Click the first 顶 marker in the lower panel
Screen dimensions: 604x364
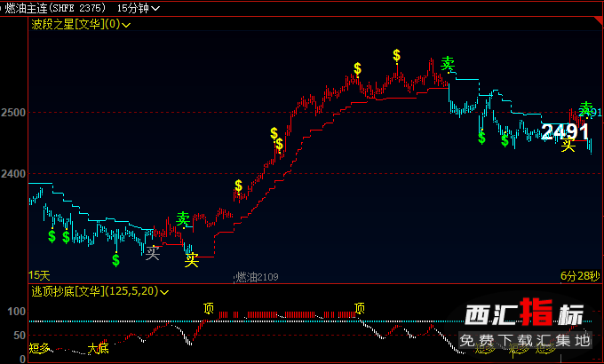pyautogui.click(x=209, y=308)
